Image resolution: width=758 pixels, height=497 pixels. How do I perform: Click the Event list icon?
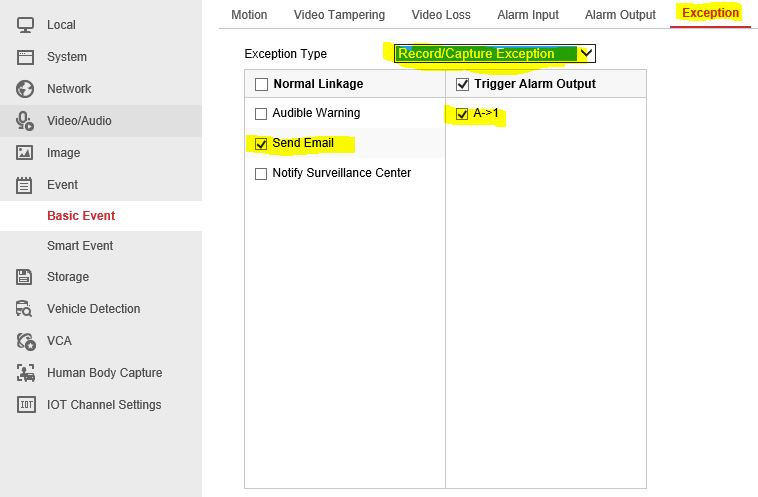coord(26,185)
